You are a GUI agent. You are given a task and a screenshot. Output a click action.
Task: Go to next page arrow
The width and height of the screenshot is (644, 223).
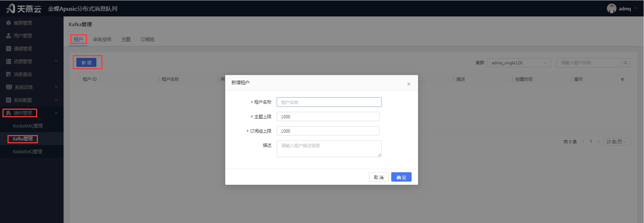point(599,142)
